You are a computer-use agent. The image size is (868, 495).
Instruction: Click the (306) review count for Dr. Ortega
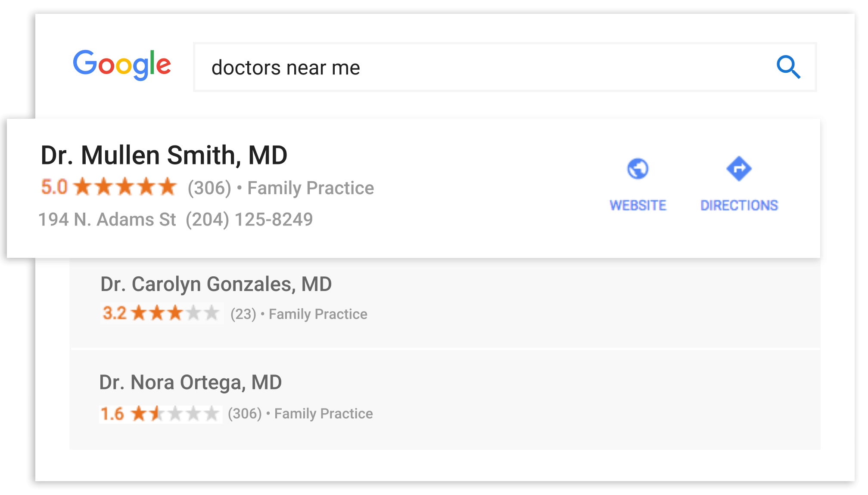pos(245,414)
